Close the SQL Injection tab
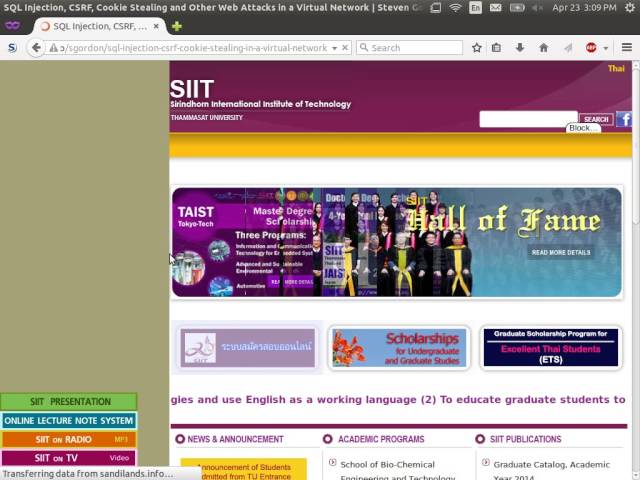Screen dimensions: 640x480 click(x=156, y=26)
